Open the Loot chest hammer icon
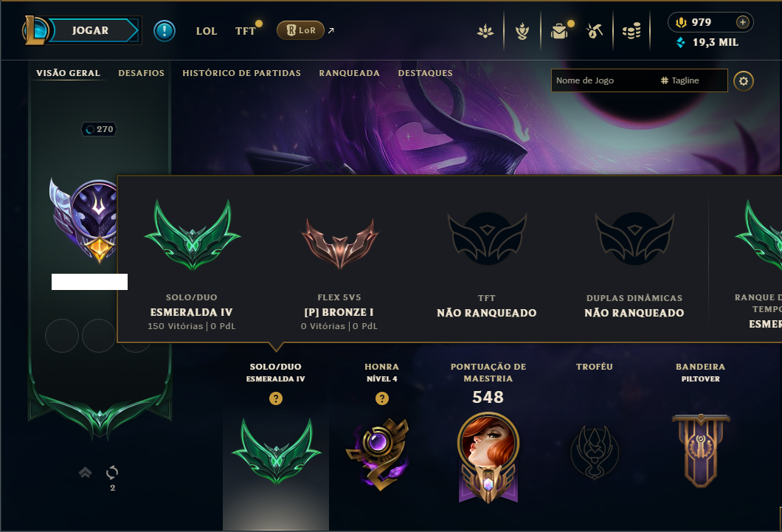Screen dimensions: 782x532 [595, 32]
